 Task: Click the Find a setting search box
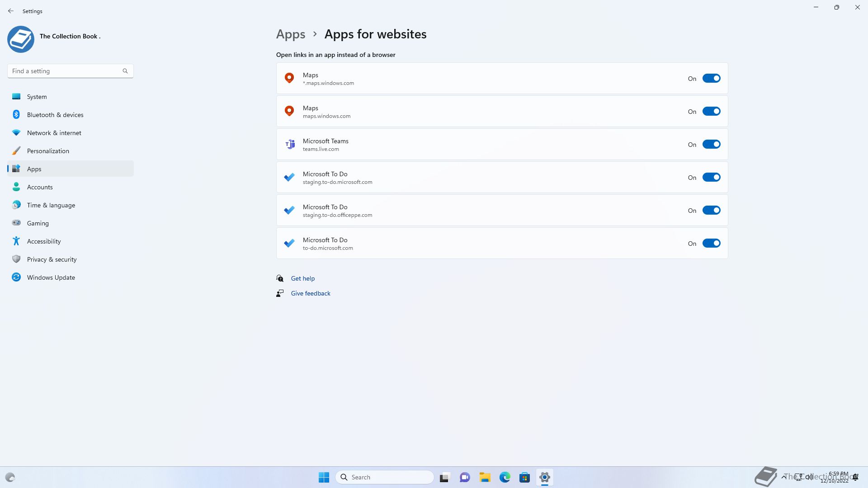pyautogui.click(x=70, y=71)
